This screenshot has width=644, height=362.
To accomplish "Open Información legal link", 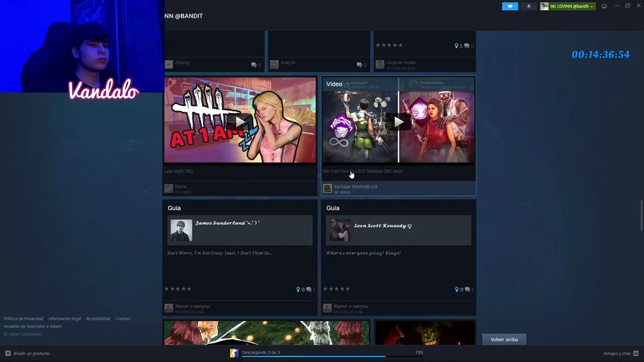I will [64, 319].
